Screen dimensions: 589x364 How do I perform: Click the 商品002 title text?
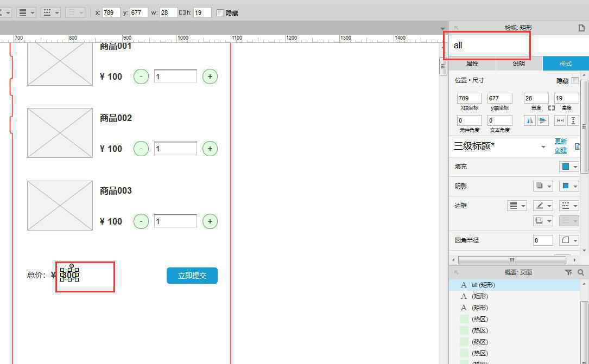(x=116, y=118)
